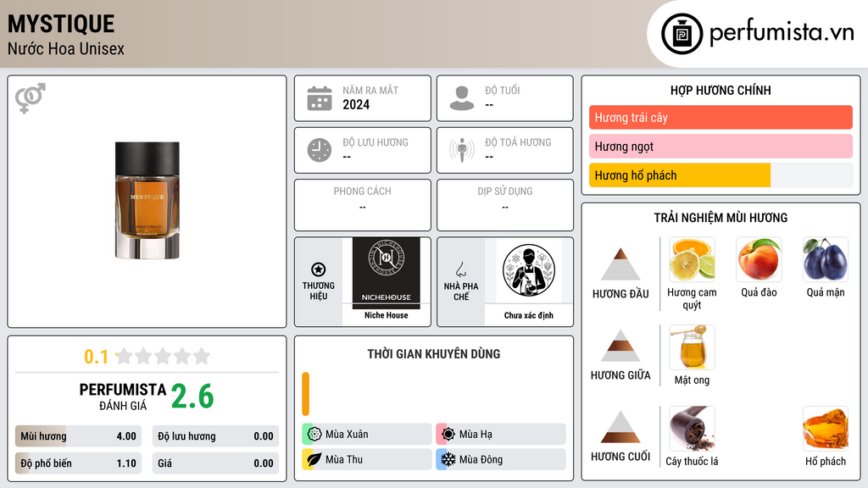Screen dimensions: 868x488
Task: Click the Mùa Xuân season label
Action: tap(347, 435)
